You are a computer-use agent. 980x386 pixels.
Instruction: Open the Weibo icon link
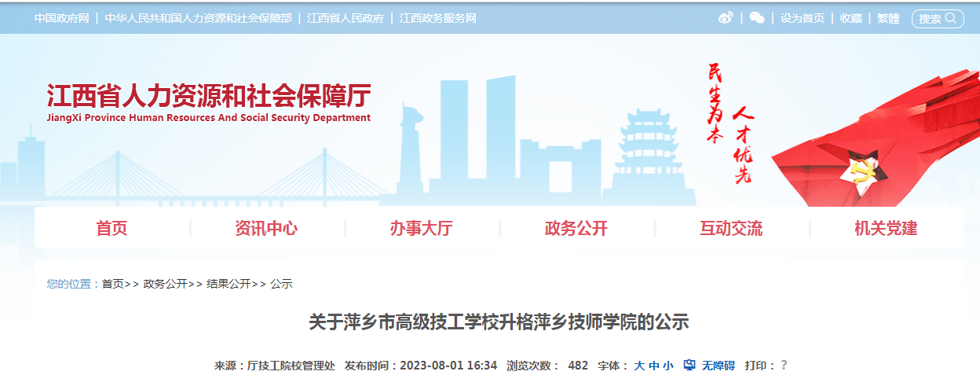(726, 18)
